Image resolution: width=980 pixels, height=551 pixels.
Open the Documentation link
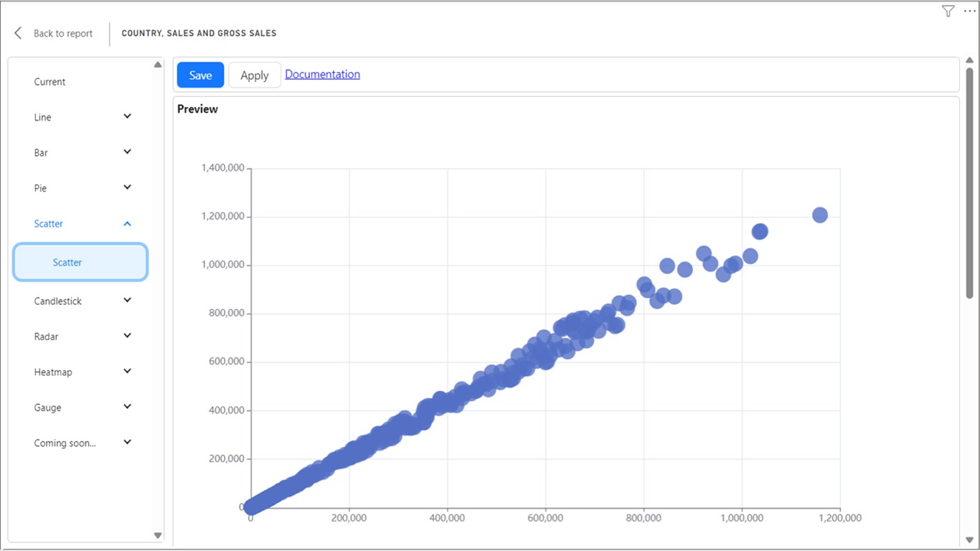click(322, 75)
